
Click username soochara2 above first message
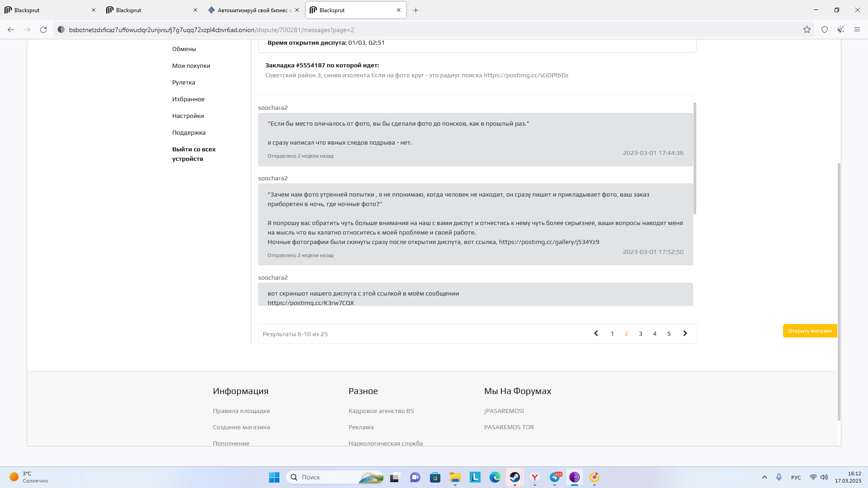tap(273, 108)
